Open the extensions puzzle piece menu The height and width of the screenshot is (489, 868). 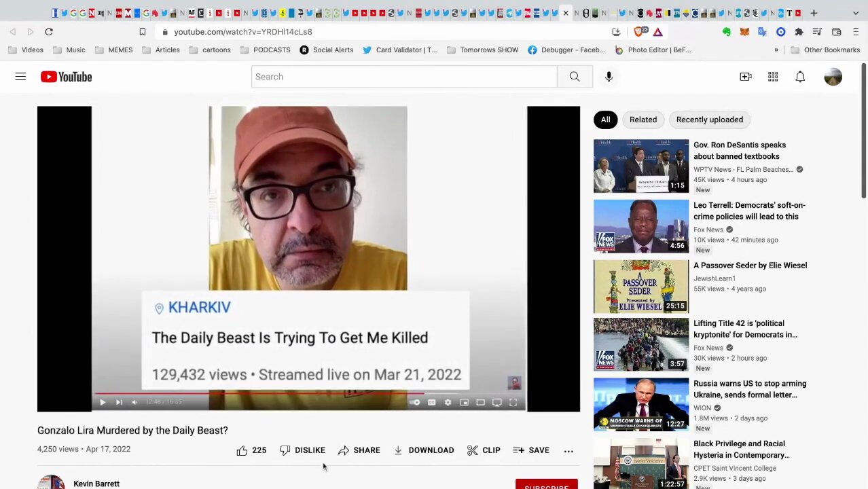tap(799, 32)
